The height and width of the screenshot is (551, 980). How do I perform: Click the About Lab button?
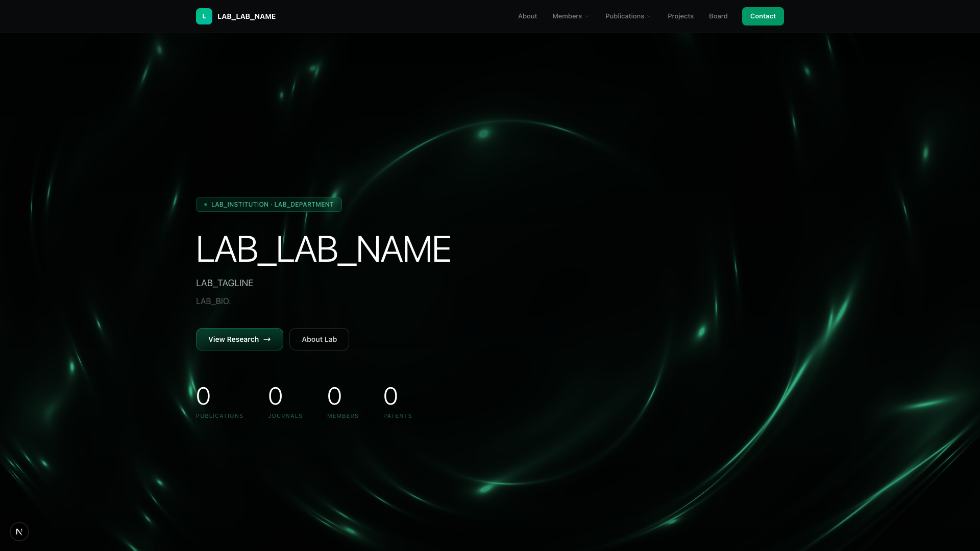pos(319,339)
